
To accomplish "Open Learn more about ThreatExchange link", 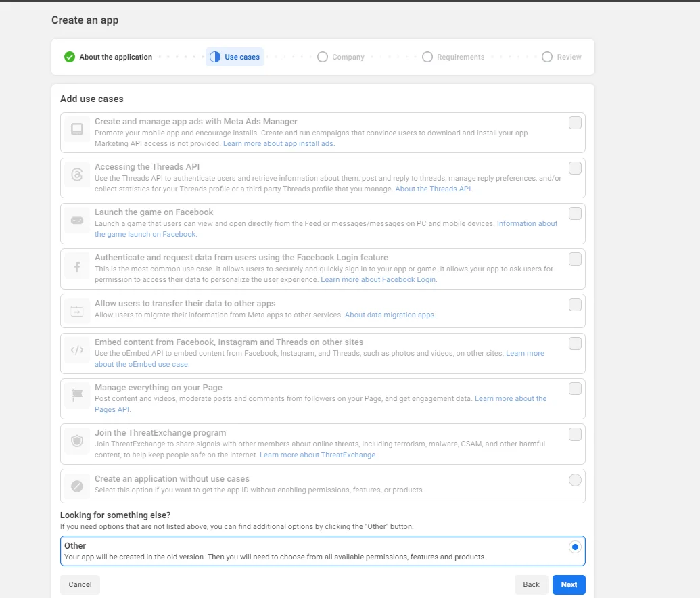I will (319, 455).
